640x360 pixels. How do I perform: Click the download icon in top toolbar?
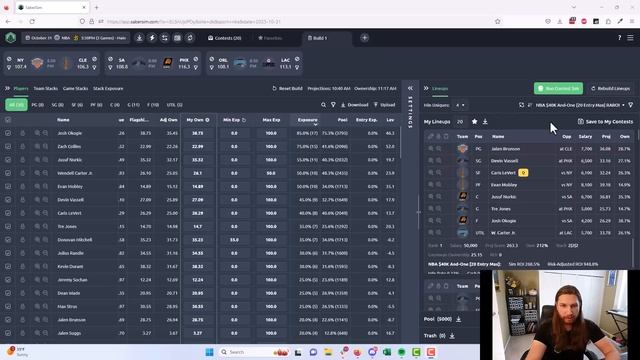139,38
